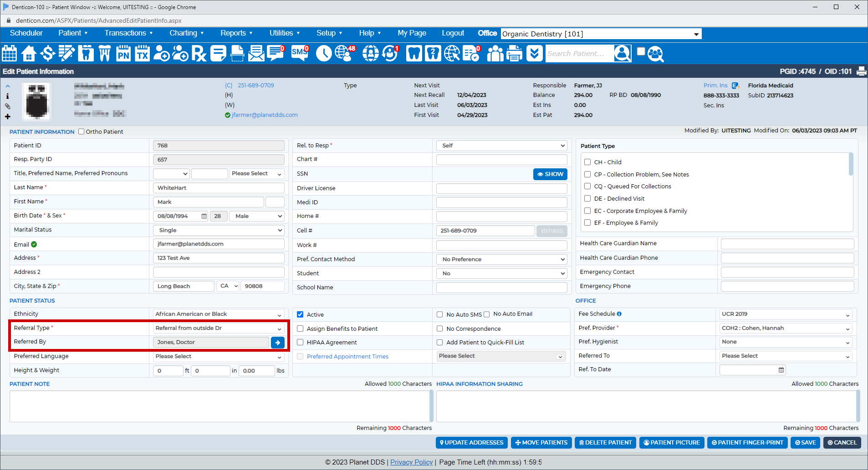Open the email envelope icon
The width and height of the screenshot is (868, 470).
coord(256,54)
